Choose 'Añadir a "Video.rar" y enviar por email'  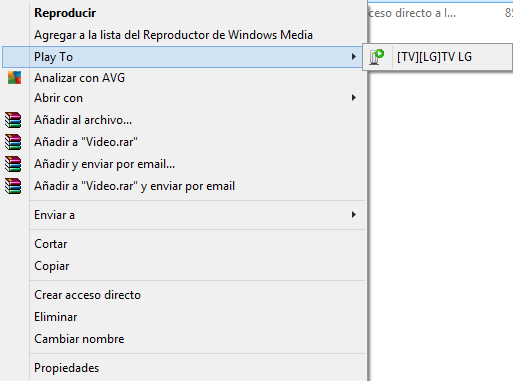[x=183, y=186]
